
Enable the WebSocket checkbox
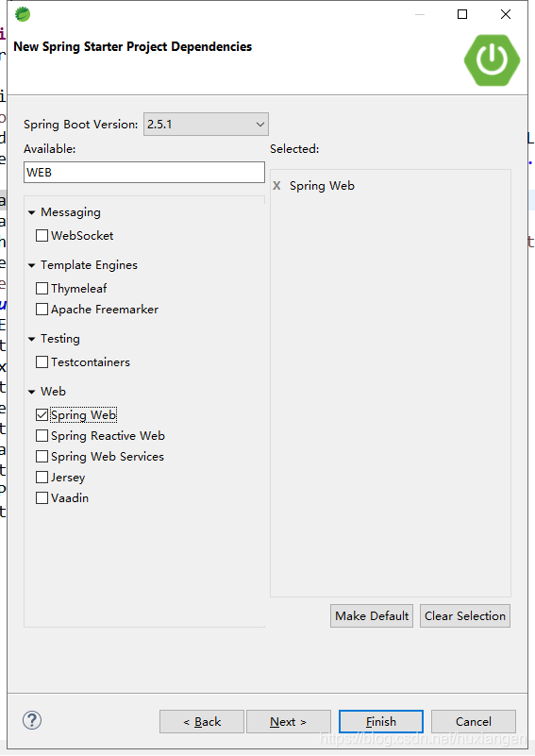[42, 236]
